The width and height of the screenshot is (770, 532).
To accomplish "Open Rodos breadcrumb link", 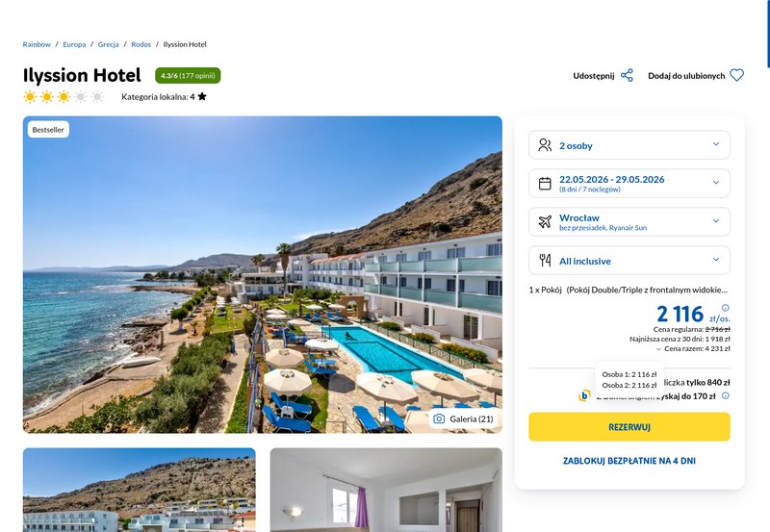I will (141, 44).
